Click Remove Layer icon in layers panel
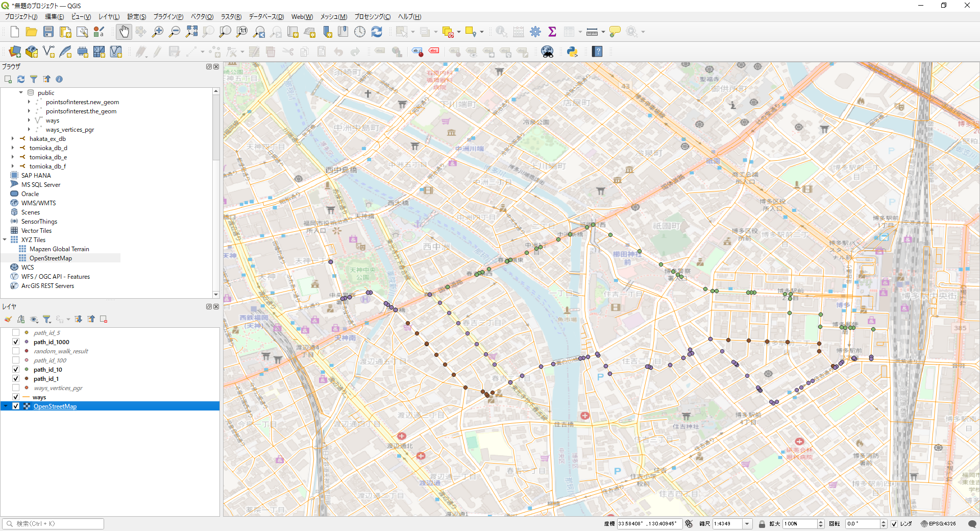Screen dimensions: 980x531 tap(104, 319)
